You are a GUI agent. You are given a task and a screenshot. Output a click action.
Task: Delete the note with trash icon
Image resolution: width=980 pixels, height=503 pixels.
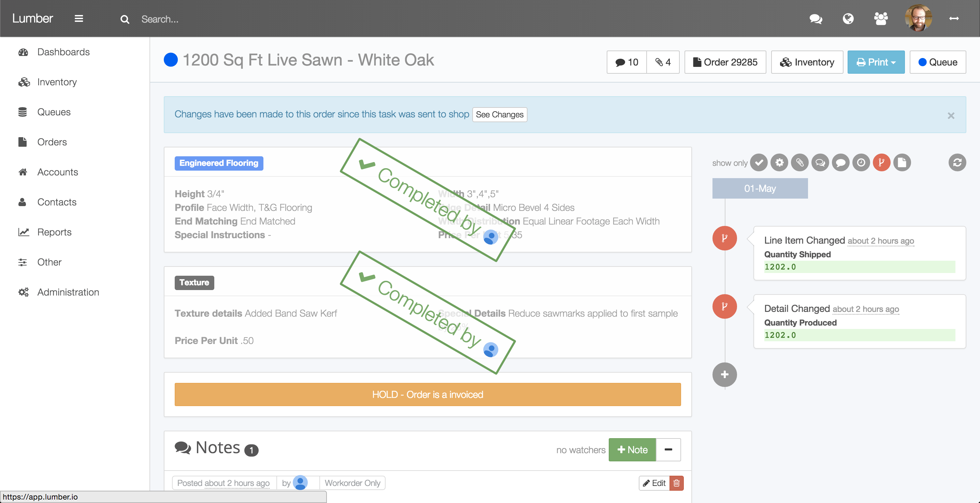click(676, 483)
